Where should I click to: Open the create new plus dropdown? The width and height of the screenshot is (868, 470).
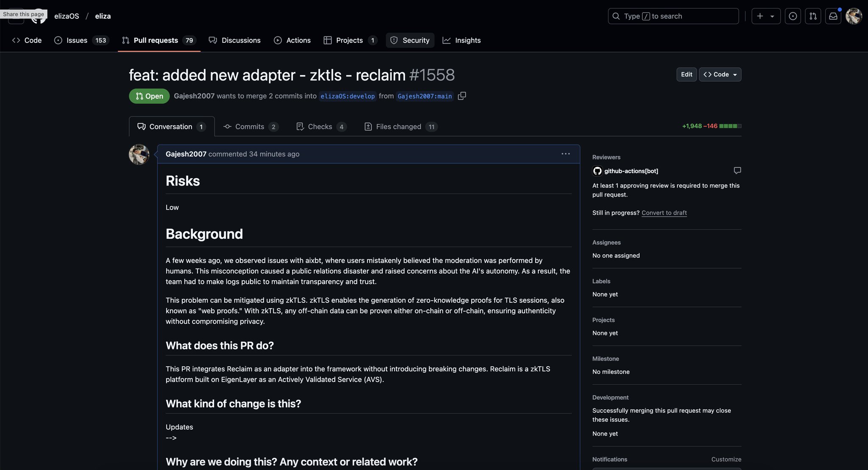click(765, 16)
